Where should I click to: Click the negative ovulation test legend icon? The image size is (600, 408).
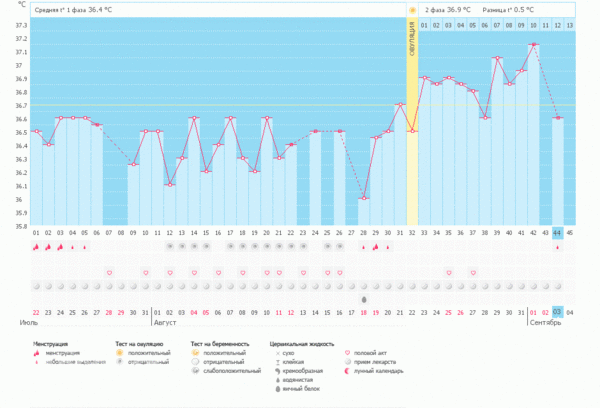tap(120, 362)
